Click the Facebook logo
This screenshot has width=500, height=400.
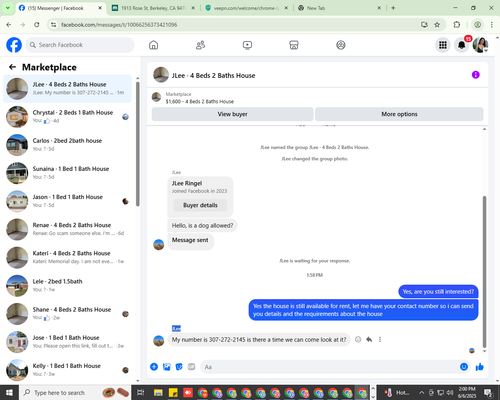point(14,45)
